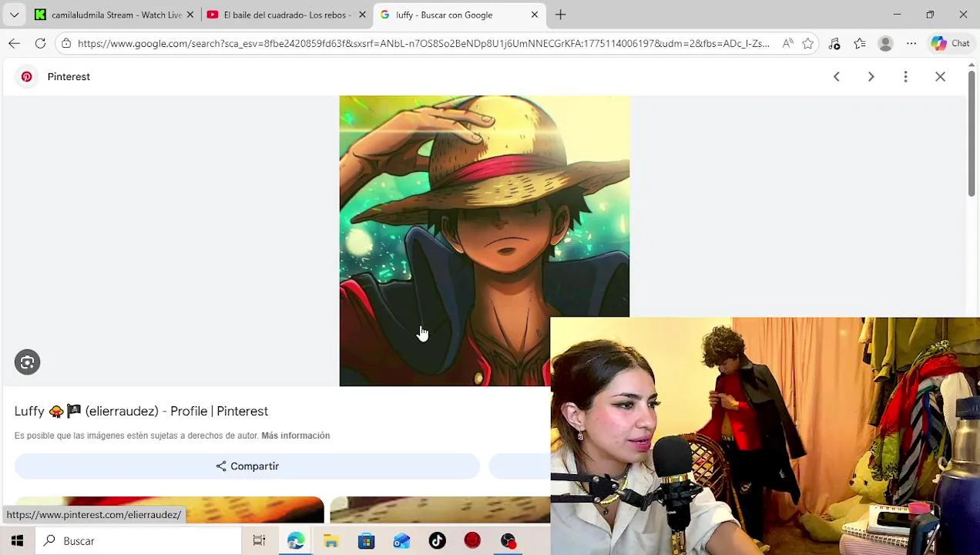980x555 pixels.
Task: Add this page to favorites star
Action: point(807,44)
